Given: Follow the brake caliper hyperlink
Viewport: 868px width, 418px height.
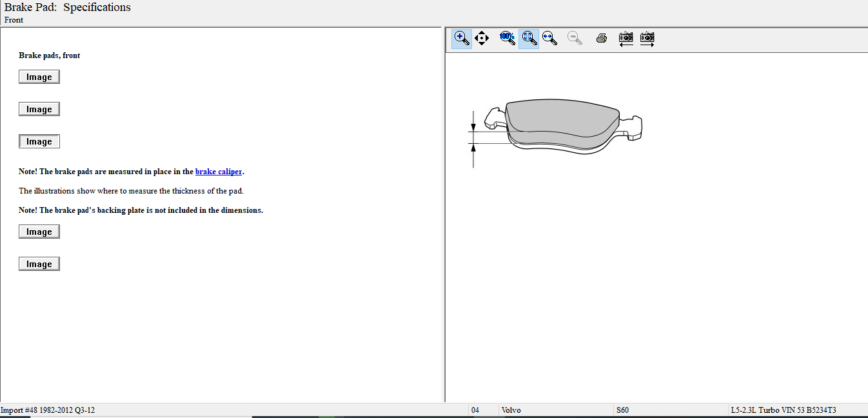Looking at the screenshot, I should coord(219,172).
